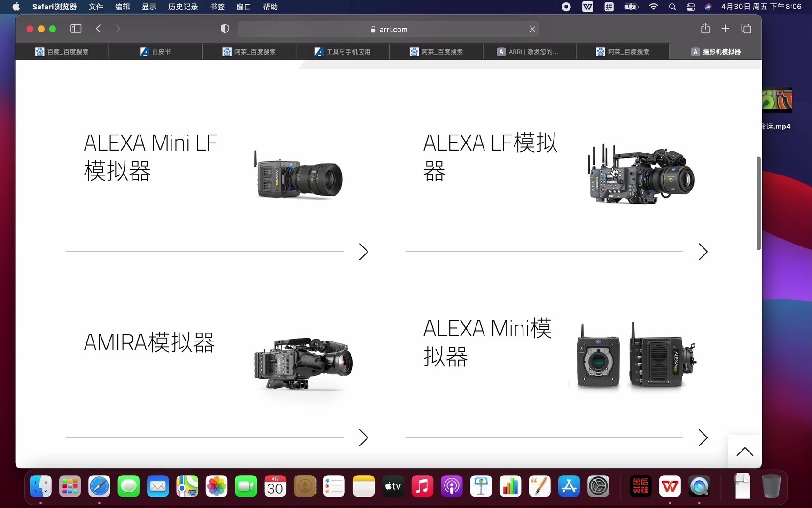812x508 pixels.
Task: Expand ALEXA Mini LF模拟器 with its arrow
Action: click(363, 252)
